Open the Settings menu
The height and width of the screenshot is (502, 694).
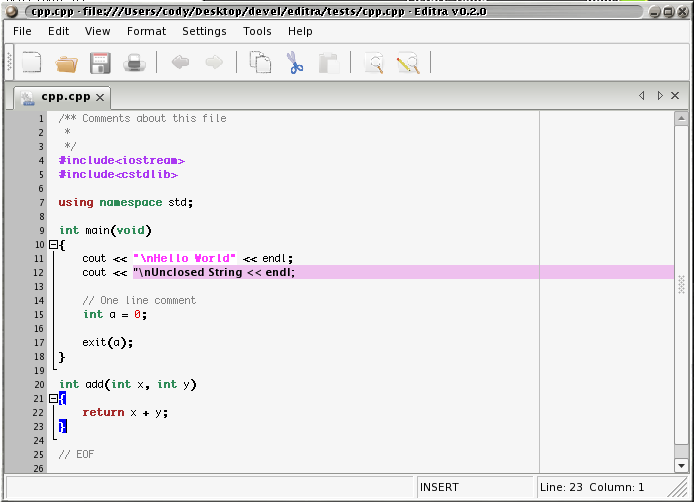click(x=204, y=31)
